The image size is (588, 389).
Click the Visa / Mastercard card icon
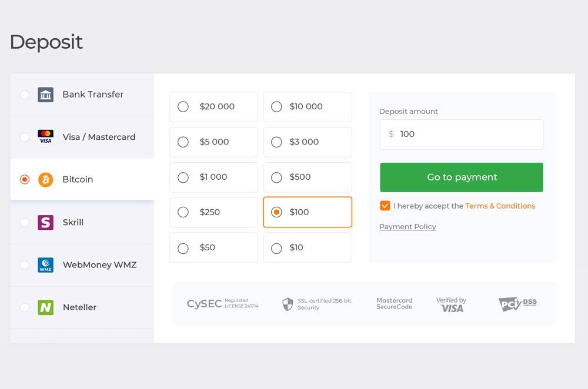click(45, 136)
